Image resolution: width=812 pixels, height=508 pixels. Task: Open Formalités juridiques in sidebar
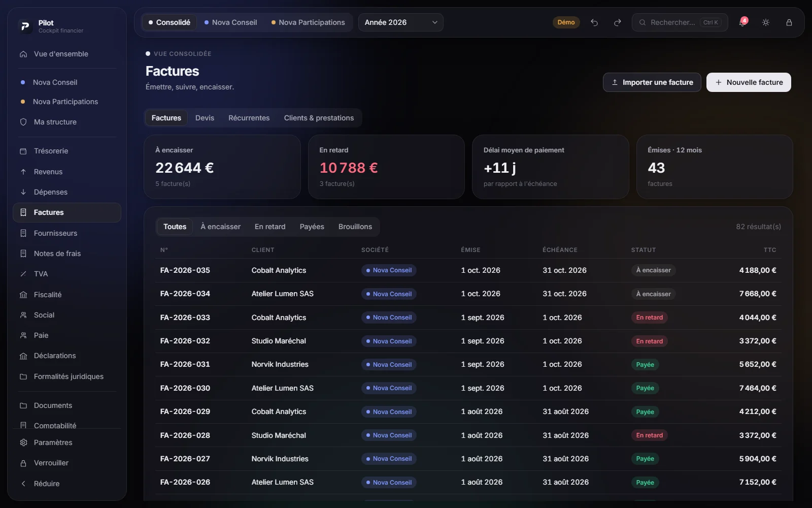67,376
